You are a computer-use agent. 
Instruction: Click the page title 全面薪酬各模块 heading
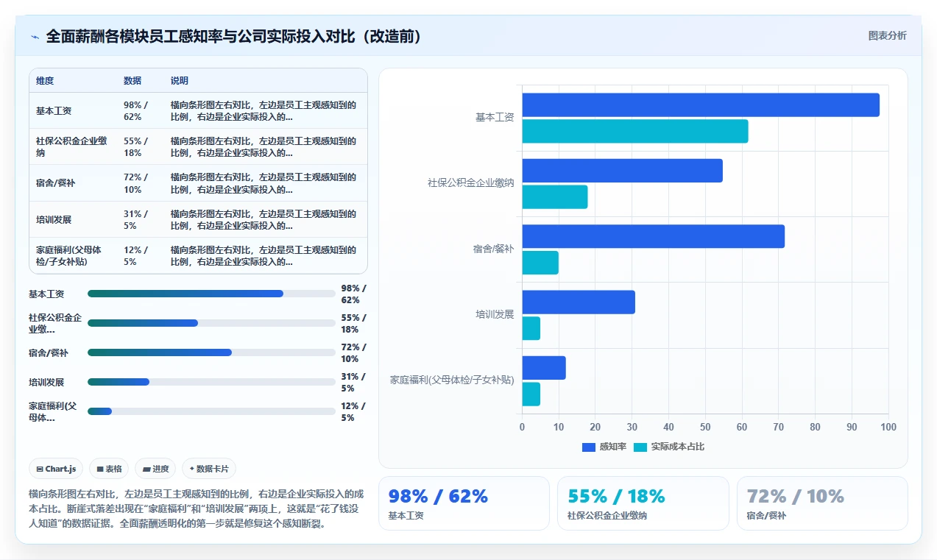click(x=235, y=37)
